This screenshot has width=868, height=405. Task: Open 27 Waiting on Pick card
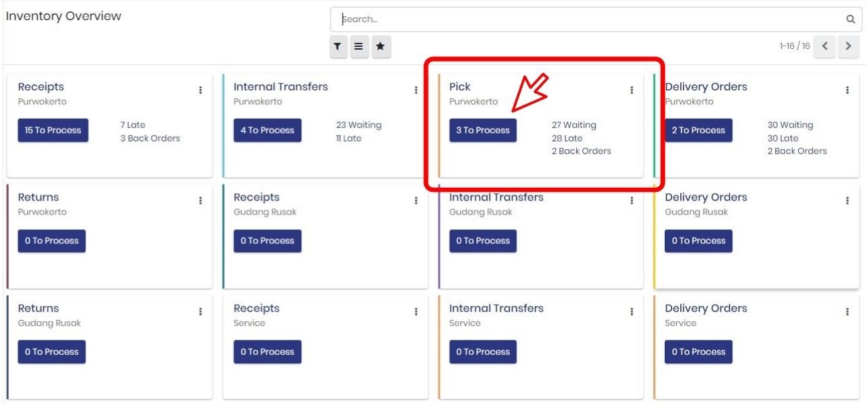tap(574, 125)
